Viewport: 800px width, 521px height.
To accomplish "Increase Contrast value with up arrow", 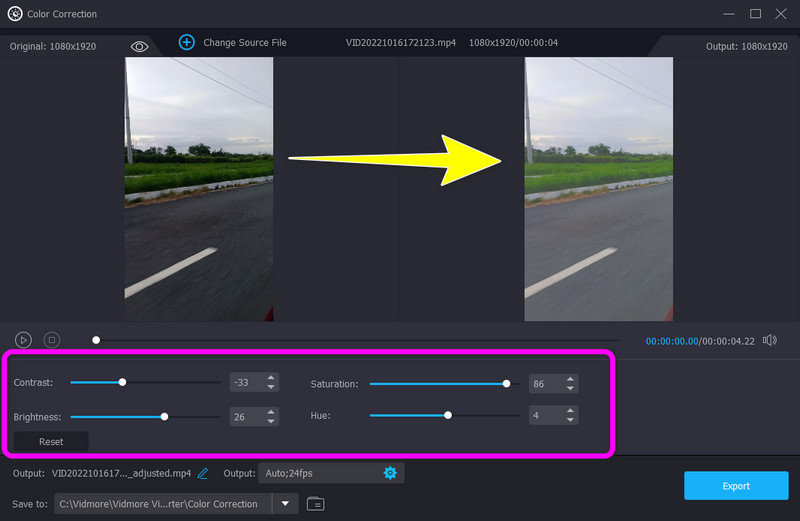I will [x=270, y=378].
